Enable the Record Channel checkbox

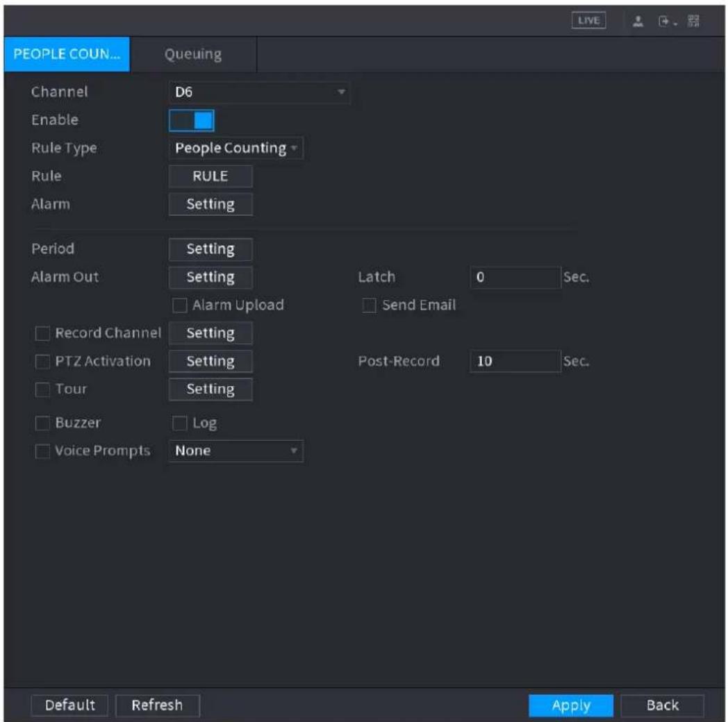pyautogui.click(x=42, y=333)
